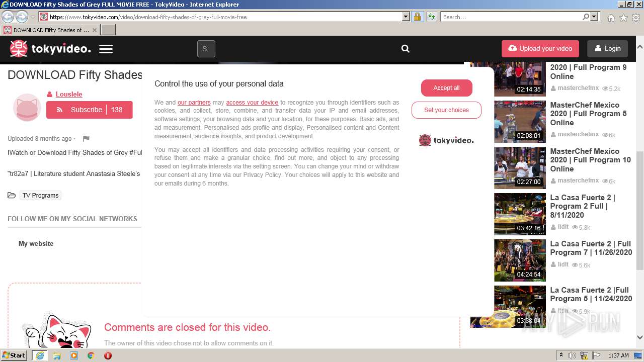This screenshot has width=644, height=362.
Task: Open the address bar URL dropdown
Action: [406, 17]
